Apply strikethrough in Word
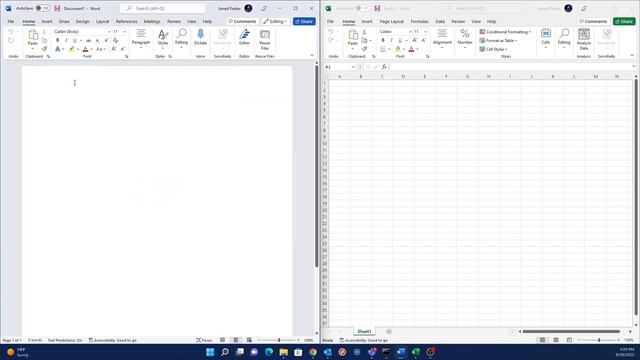Image resolution: width=640 pixels, height=360 pixels. [89, 40]
